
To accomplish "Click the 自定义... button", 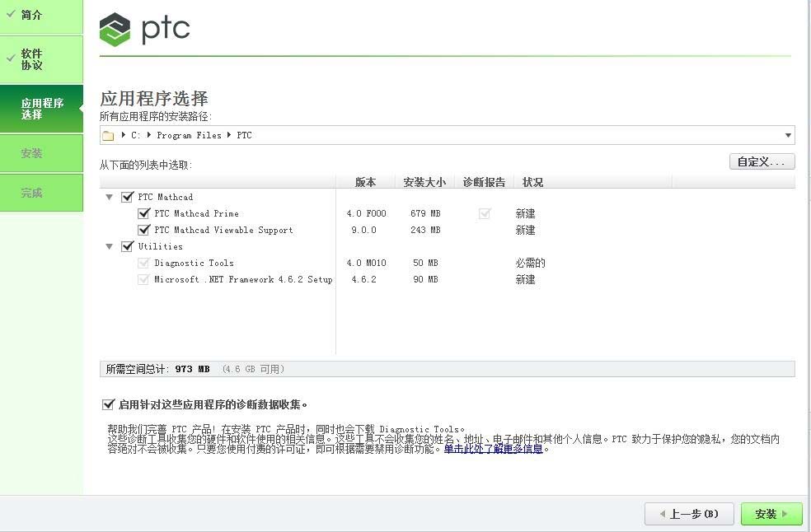I will coord(762,161).
